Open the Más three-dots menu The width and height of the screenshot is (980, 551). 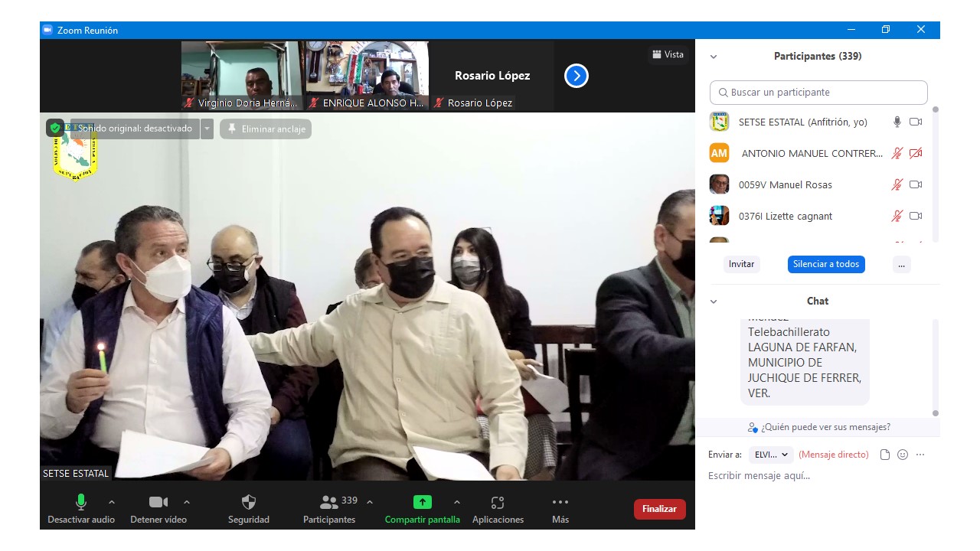[x=560, y=502]
